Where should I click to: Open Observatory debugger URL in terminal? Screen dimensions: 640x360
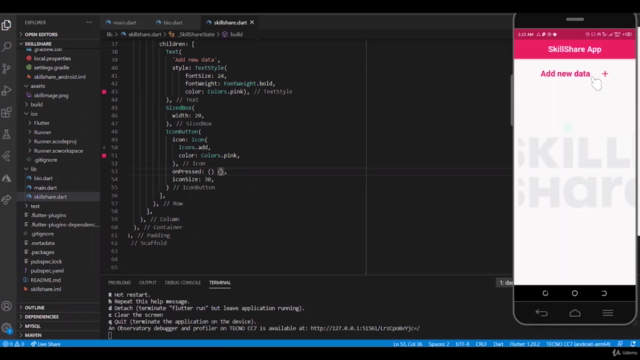pos(365,328)
